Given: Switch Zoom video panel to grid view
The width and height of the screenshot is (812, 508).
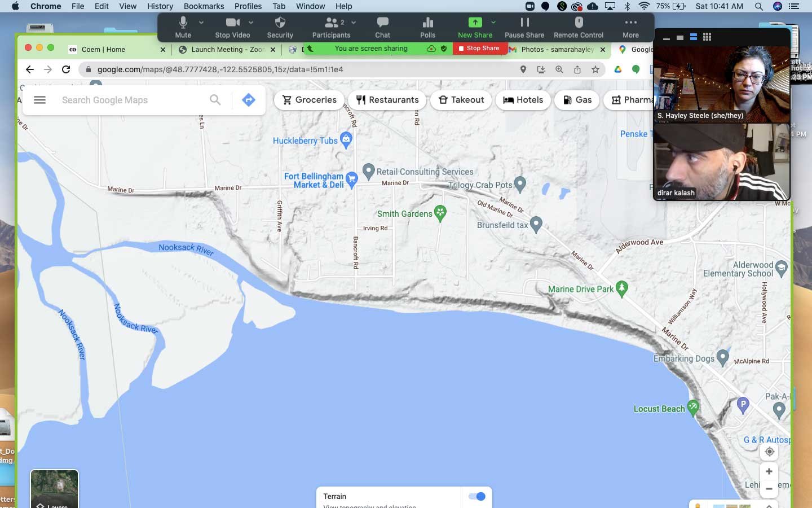Looking at the screenshot, I should pos(707,37).
